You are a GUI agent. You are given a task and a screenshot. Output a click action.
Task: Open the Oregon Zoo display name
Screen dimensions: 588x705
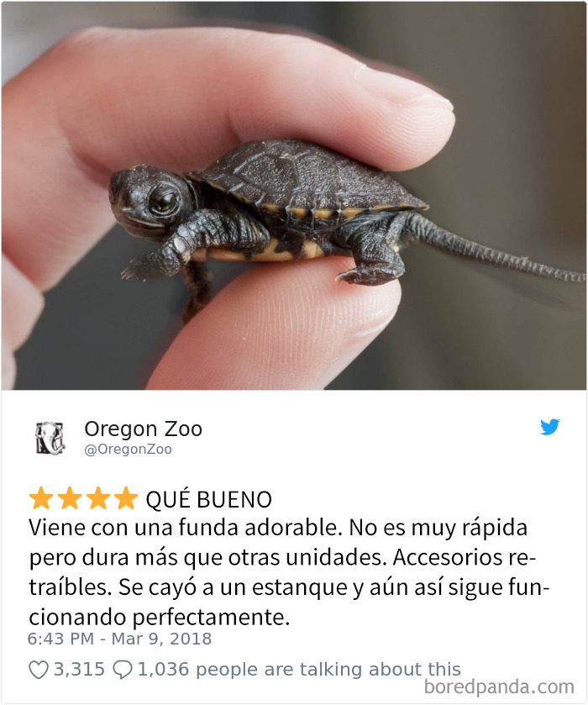pos(143,429)
